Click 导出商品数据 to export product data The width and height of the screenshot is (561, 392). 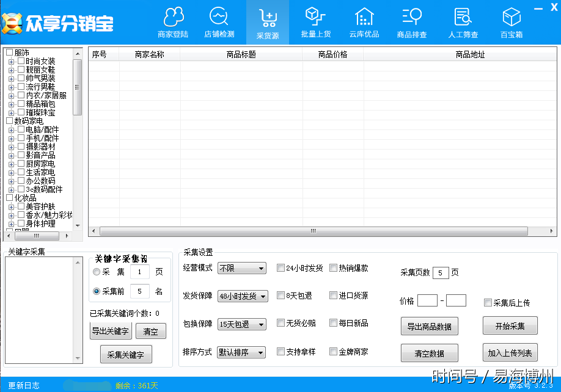tap(430, 326)
